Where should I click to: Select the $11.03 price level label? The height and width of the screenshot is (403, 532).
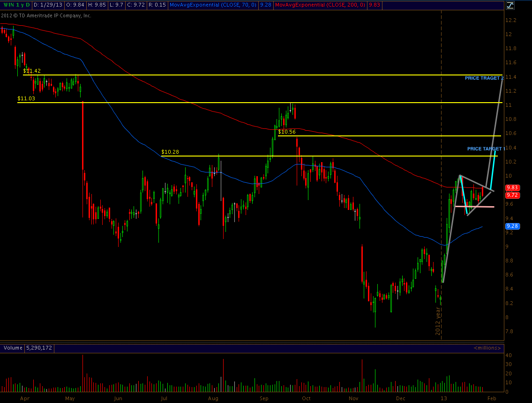(x=26, y=98)
